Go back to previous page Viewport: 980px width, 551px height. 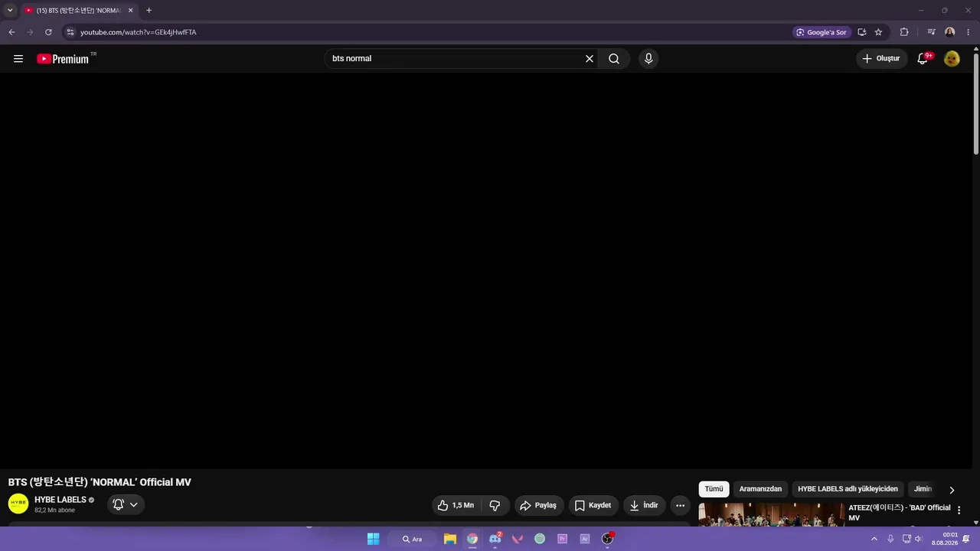[11, 32]
